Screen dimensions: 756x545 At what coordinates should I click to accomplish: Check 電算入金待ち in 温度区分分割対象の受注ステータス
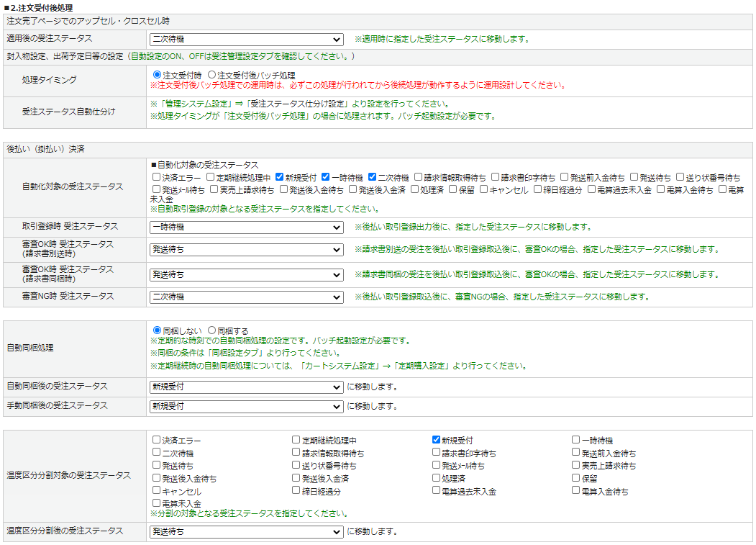576,491
